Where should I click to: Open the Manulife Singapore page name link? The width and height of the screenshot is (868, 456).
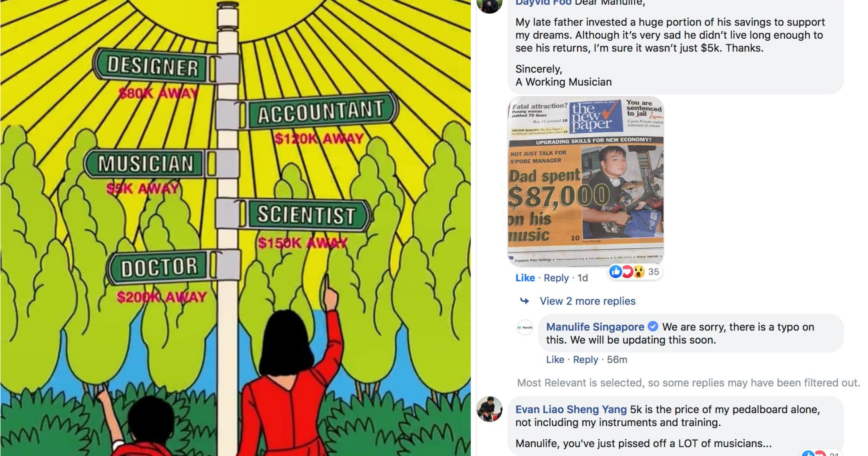(x=595, y=327)
